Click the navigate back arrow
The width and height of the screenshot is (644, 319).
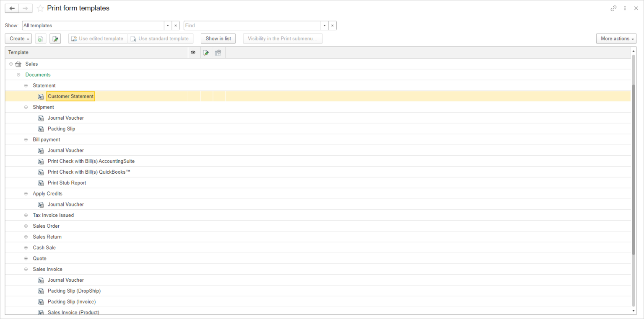tap(12, 8)
